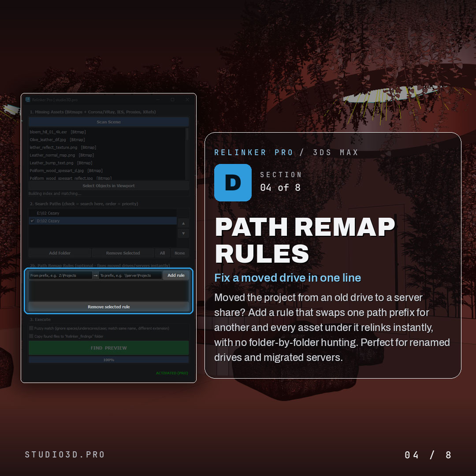Click the arrow between prefix fields
This screenshot has height=476, width=476.
click(x=95, y=275)
